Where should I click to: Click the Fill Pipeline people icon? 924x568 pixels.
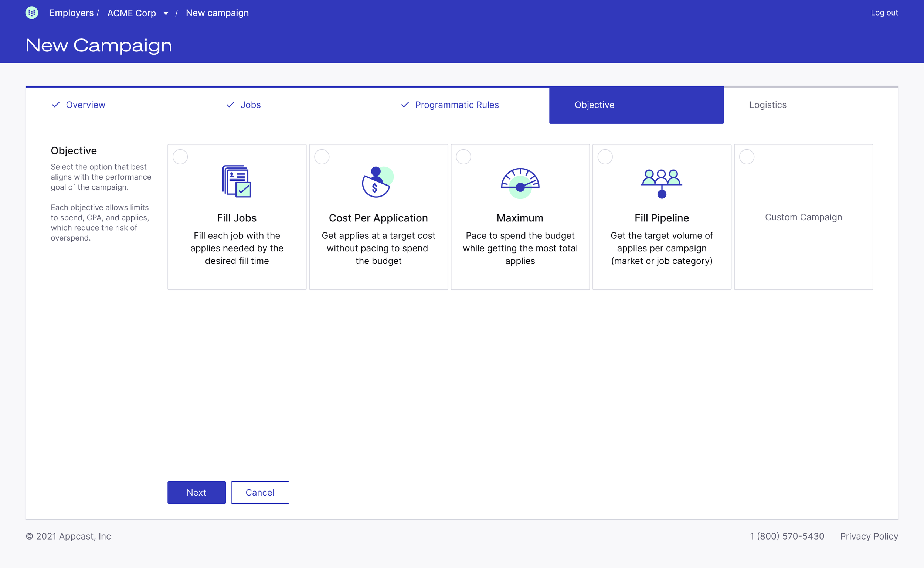(x=662, y=183)
